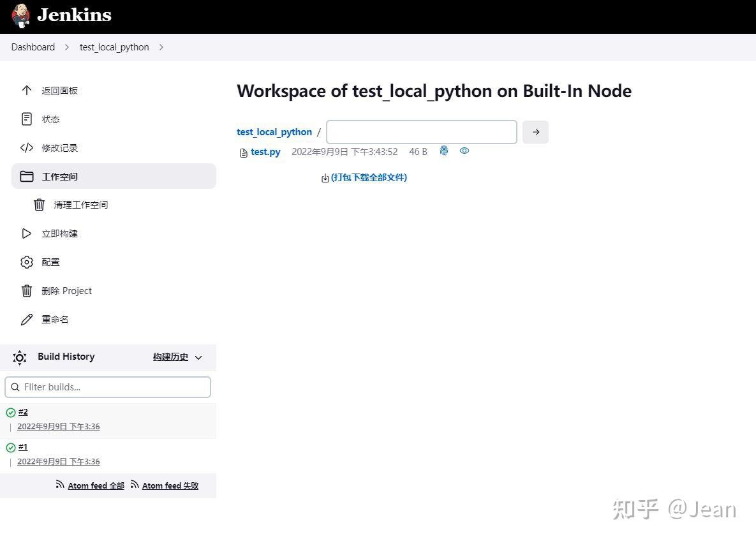Open the test.py file link
The height and width of the screenshot is (539, 756).
(265, 152)
